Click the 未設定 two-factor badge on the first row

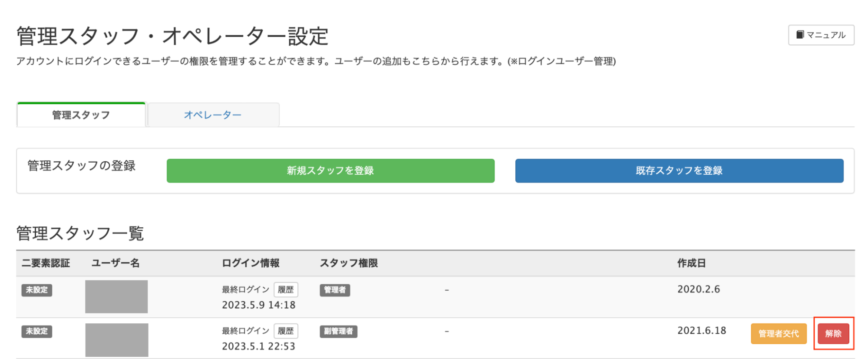36,290
